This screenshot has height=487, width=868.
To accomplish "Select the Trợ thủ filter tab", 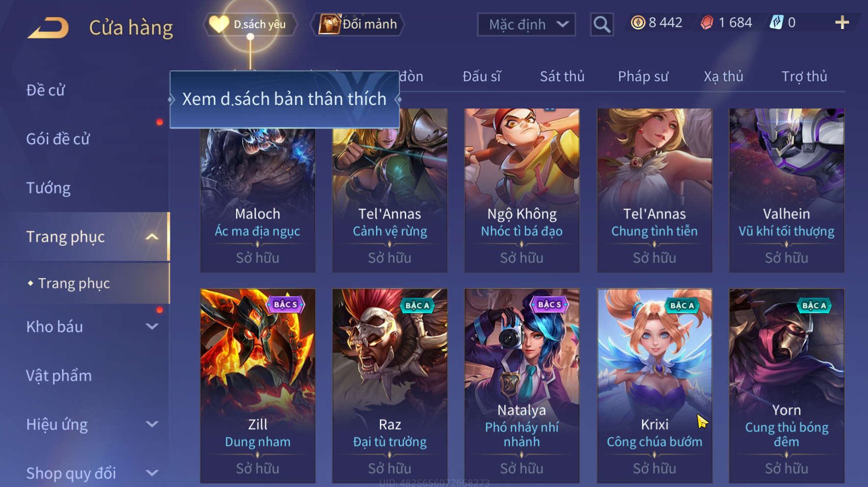I will point(804,77).
